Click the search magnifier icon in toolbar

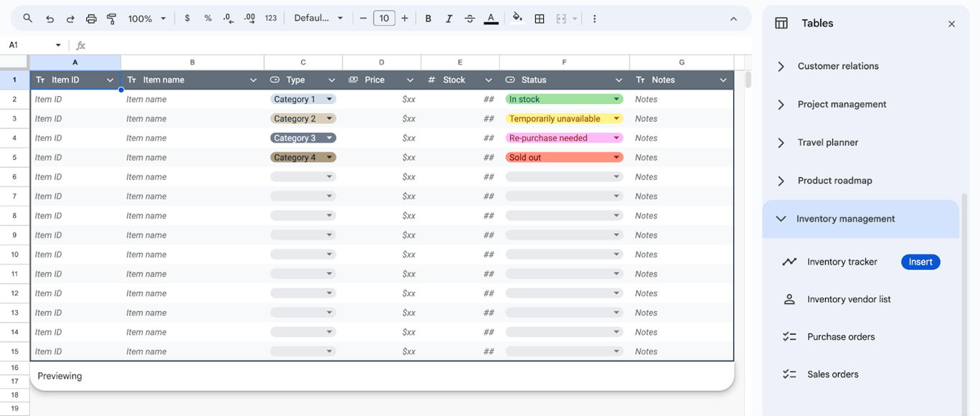coord(27,19)
